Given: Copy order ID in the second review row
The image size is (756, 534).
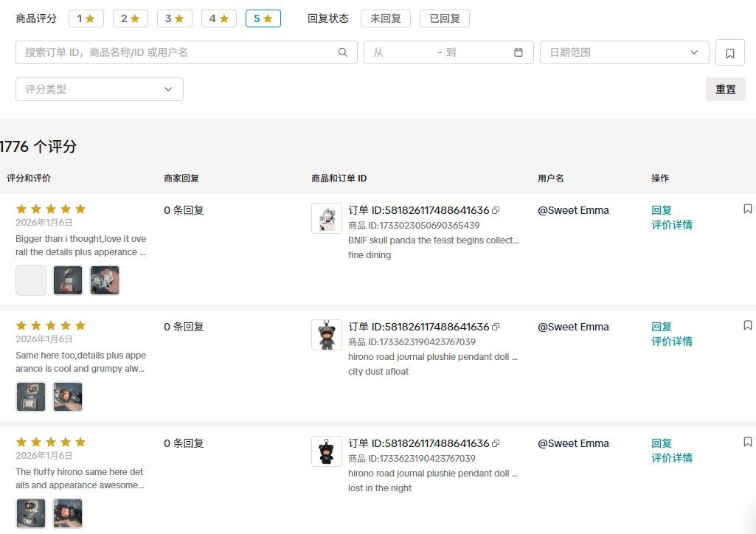Looking at the screenshot, I should coord(496,327).
